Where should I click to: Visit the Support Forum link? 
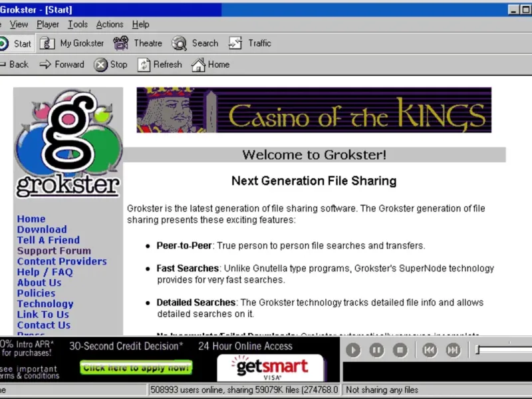click(54, 251)
